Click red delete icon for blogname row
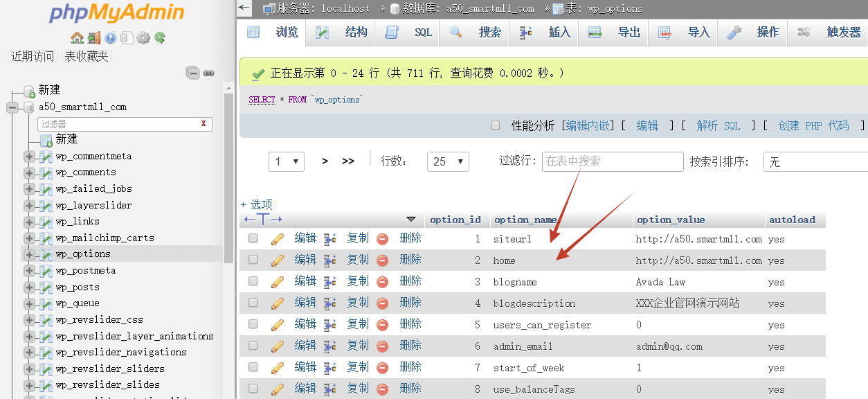The width and height of the screenshot is (868, 399). tap(382, 282)
